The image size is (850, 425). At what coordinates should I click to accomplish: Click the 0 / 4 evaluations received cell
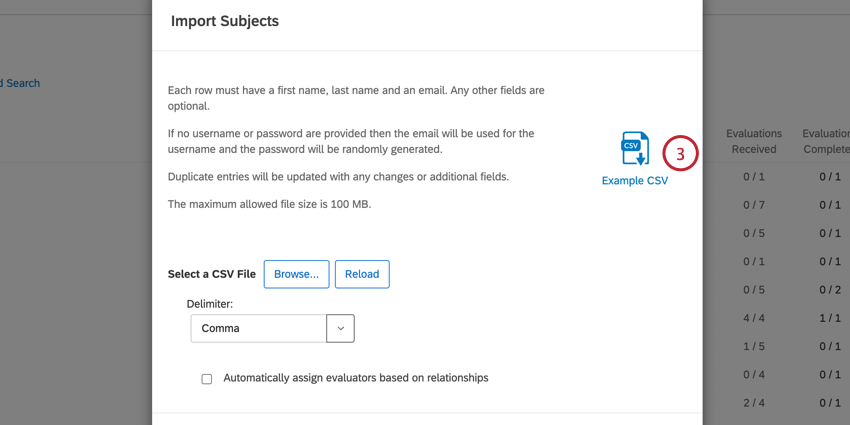[x=754, y=375]
